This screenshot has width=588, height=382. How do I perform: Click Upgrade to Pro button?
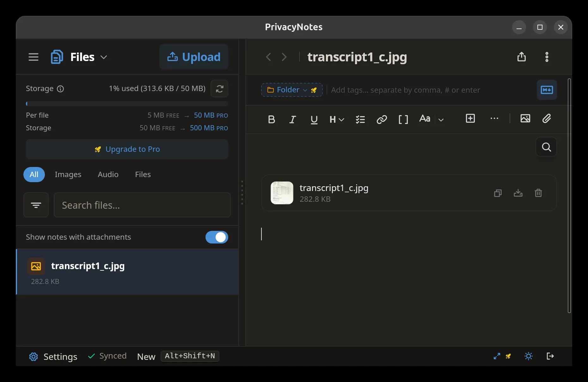click(x=127, y=149)
